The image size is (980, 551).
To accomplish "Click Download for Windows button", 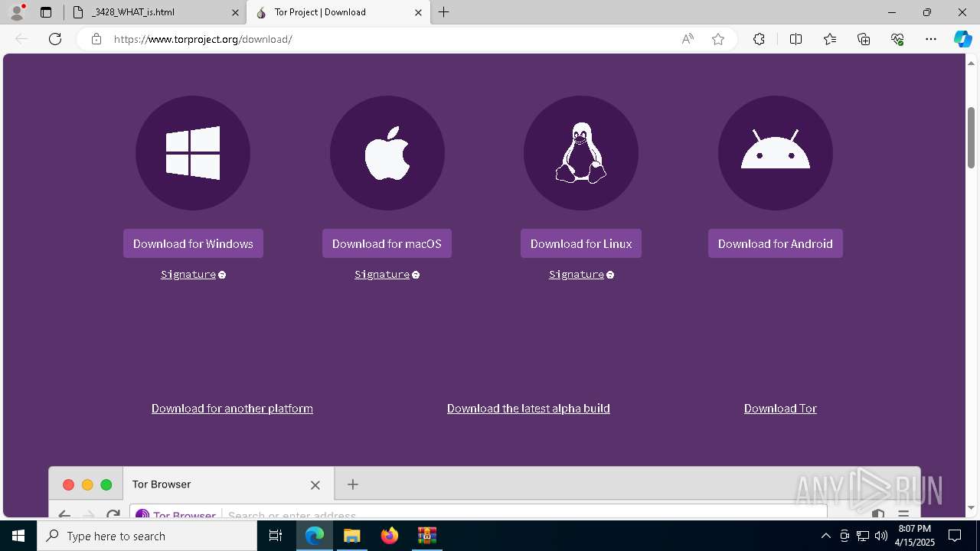I will (193, 243).
